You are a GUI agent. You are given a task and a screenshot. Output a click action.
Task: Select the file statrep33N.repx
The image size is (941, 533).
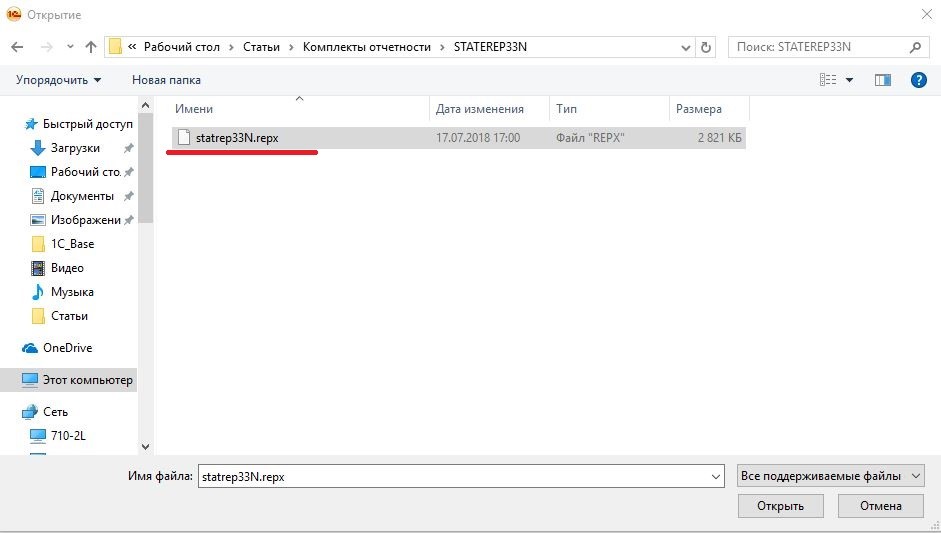[458, 138]
